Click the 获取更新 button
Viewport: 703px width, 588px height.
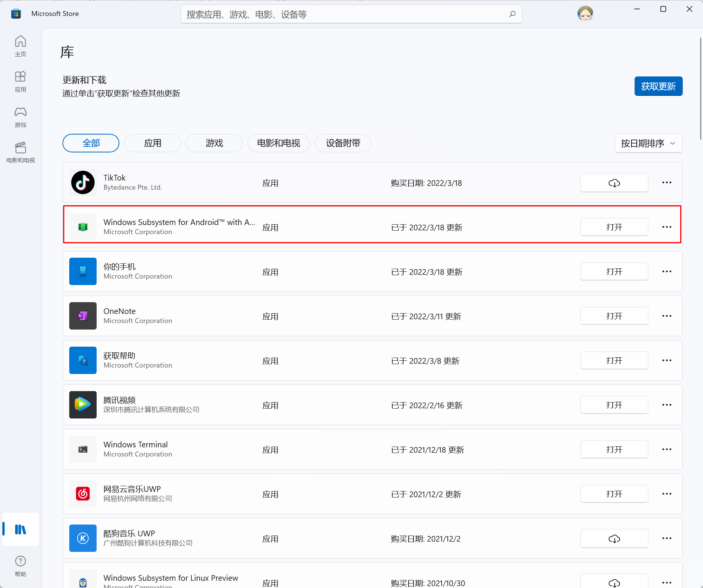click(x=658, y=86)
